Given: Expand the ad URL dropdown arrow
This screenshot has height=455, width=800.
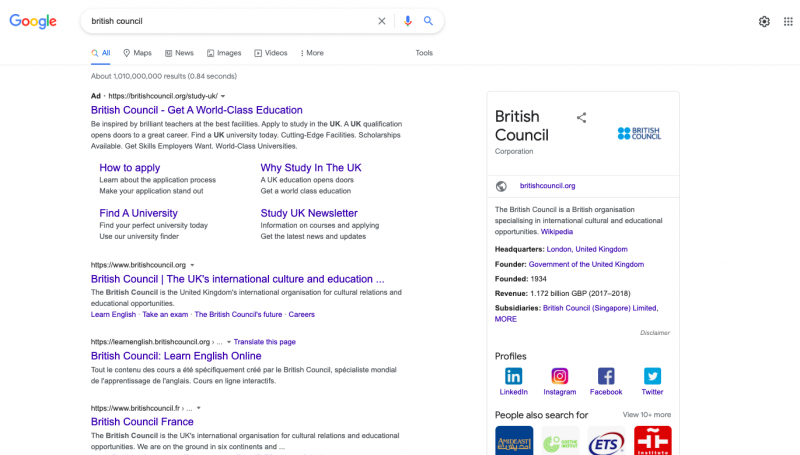Looking at the screenshot, I should 223,96.
